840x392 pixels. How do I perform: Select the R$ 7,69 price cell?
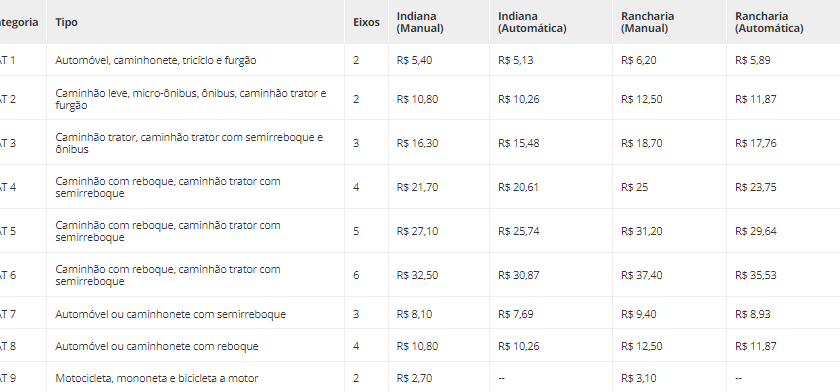515,314
